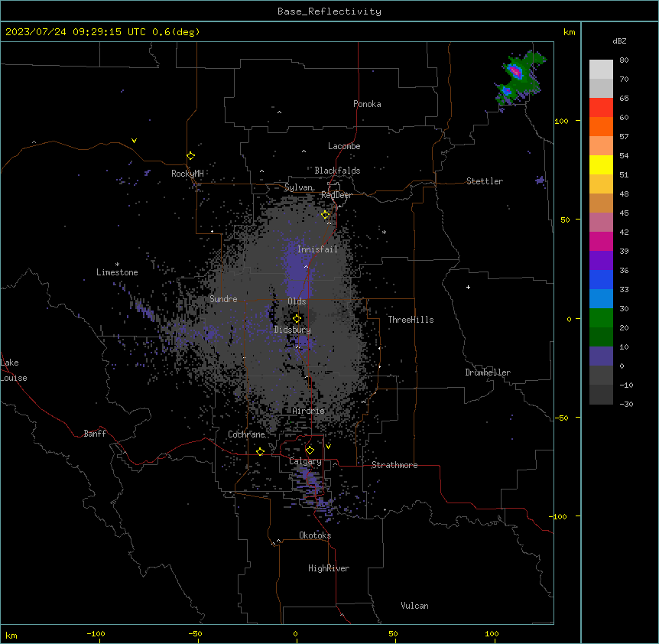659x644 pixels.
Task: Click the Blackfalds city label
Action: [x=337, y=171]
